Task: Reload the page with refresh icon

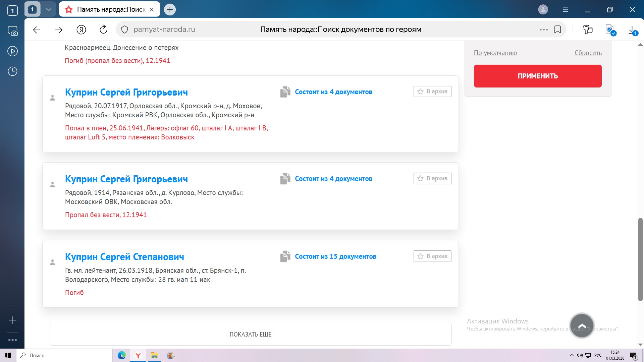Action: point(103,29)
